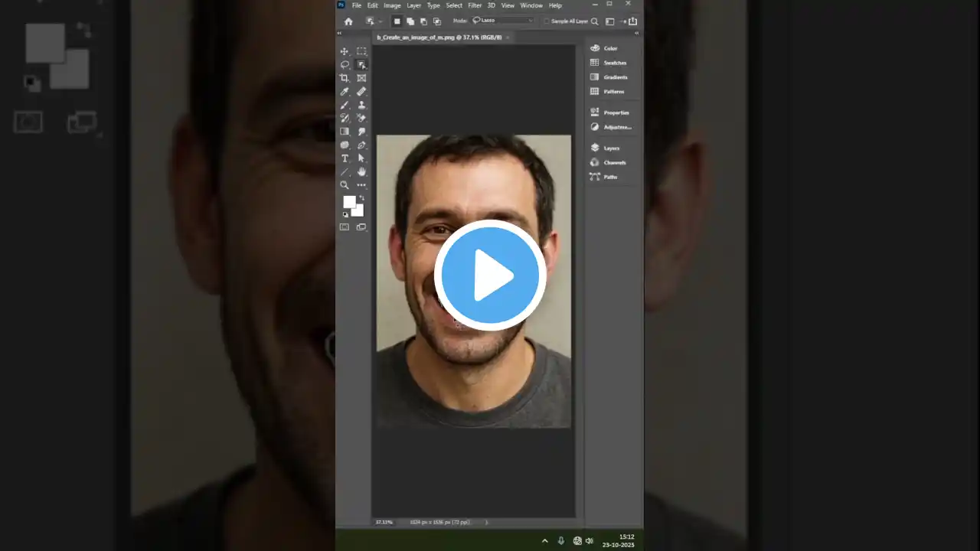Open the Edit menu
980x551 pixels.
pyautogui.click(x=372, y=5)
